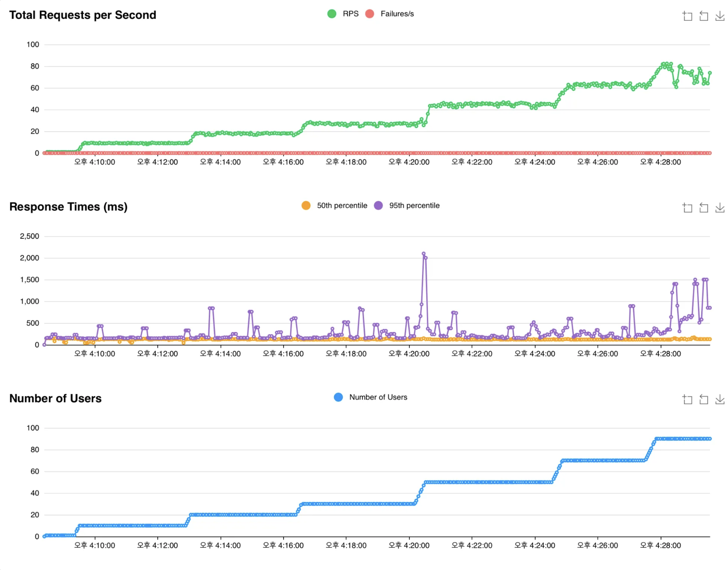Click purple 95th percentile legend dot
Image resolution: width=728 pixels, height=570 pixels.
pos(378,205)
